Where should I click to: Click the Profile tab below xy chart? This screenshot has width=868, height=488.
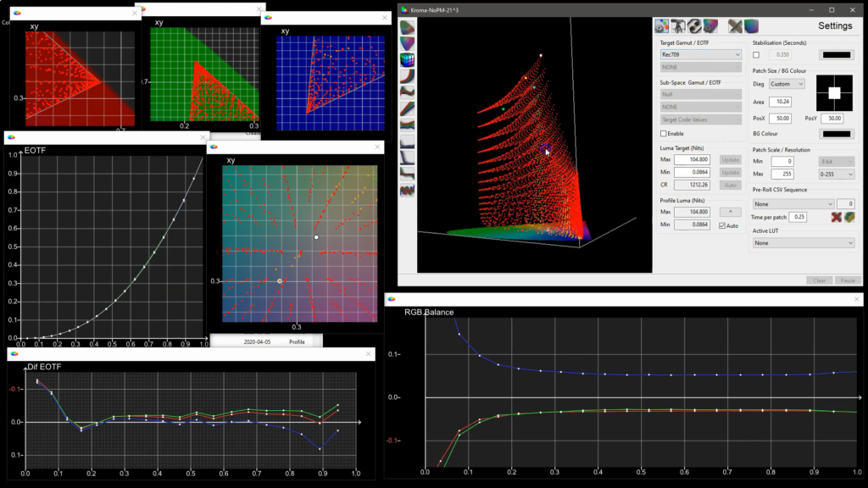[x=297, y=342]
